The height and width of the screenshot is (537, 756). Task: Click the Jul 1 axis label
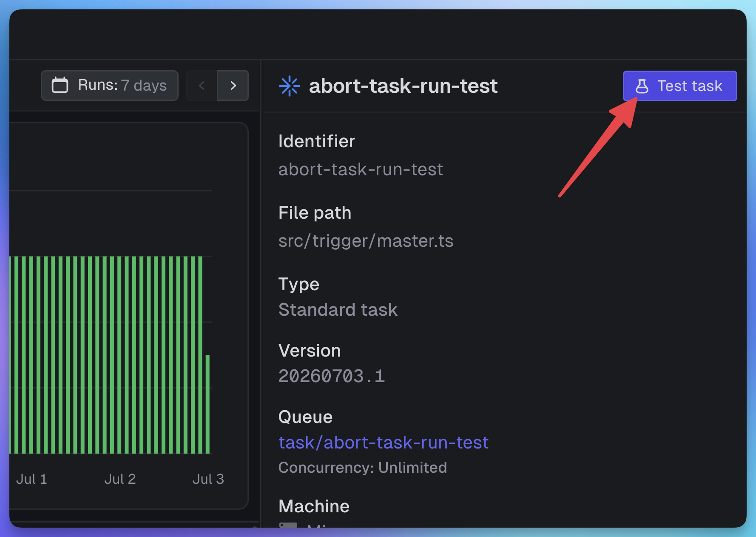click(31, 479)
